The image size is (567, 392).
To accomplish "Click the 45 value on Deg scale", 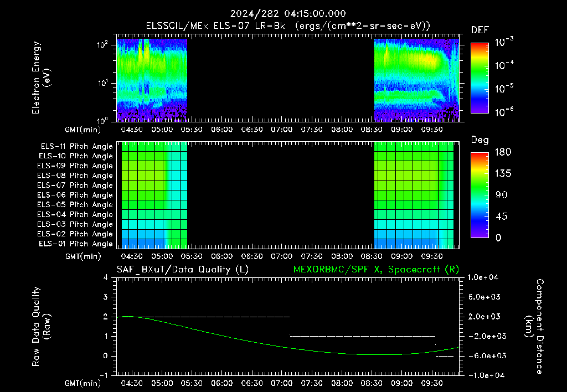I will click(x=501, y=216).
